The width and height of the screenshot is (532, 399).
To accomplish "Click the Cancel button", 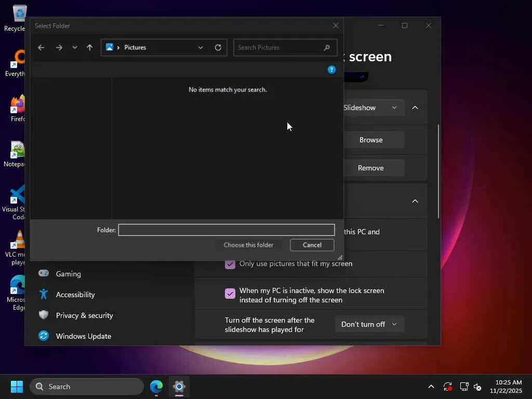I will [312, 245].
